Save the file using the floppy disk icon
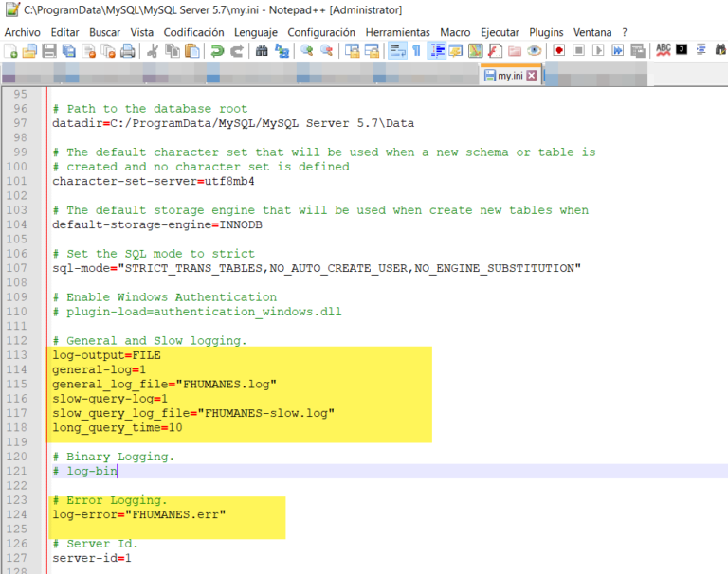This screenshot has width=728, height=574. tap(49, 51)
